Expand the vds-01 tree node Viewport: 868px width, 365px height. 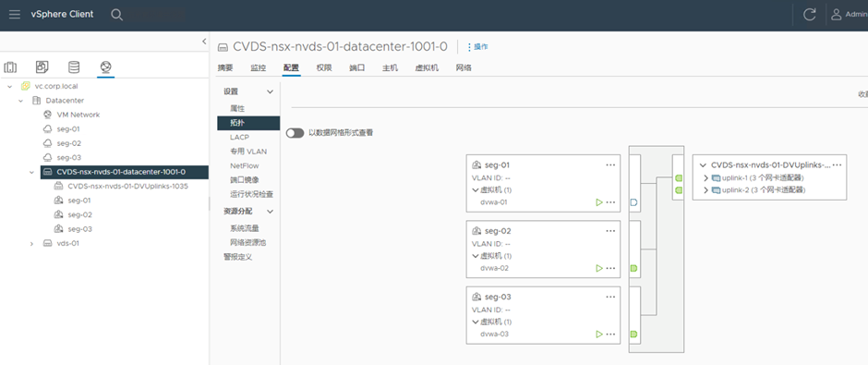pyautogui.click(x=32, y=244)
